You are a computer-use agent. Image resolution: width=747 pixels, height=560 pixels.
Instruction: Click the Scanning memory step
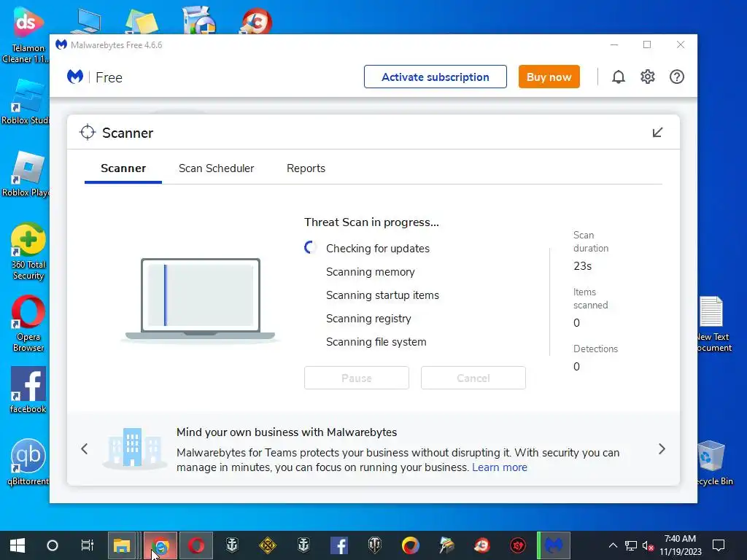coord(370,271)
